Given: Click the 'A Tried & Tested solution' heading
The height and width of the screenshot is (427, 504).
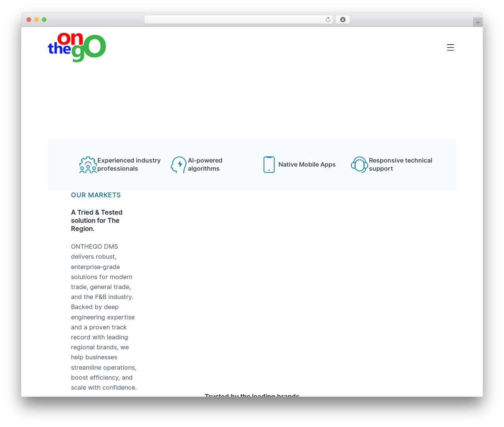Looking at the screenshot, I should tap(97, 221).
